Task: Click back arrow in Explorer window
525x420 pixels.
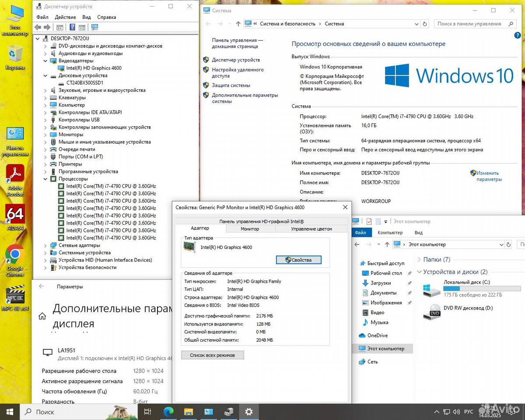Action: tap(357, 245)
